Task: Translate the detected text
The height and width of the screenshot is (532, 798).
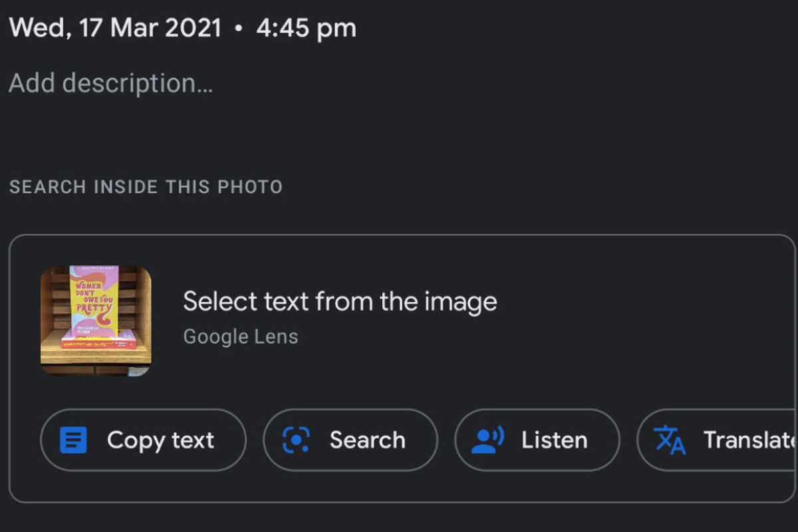Action: click(x=725, y=440)
